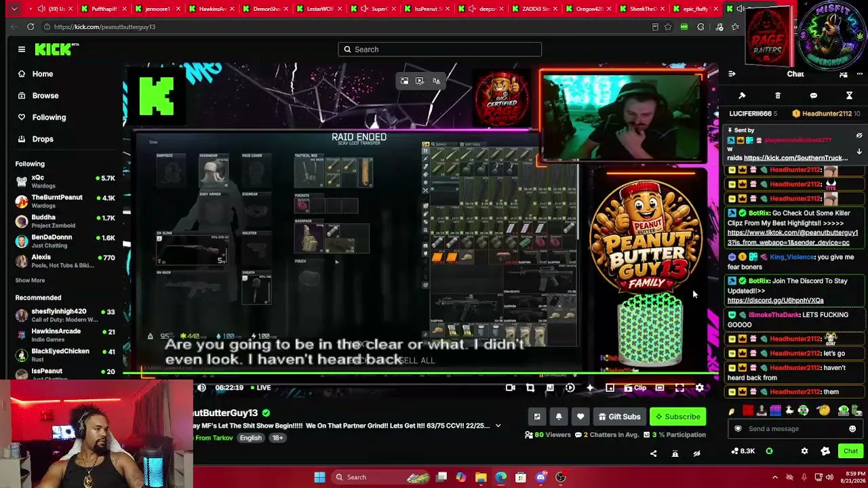Open the emoji picker in chat
This screenshot has height=488, width=868.
point(852,428)
